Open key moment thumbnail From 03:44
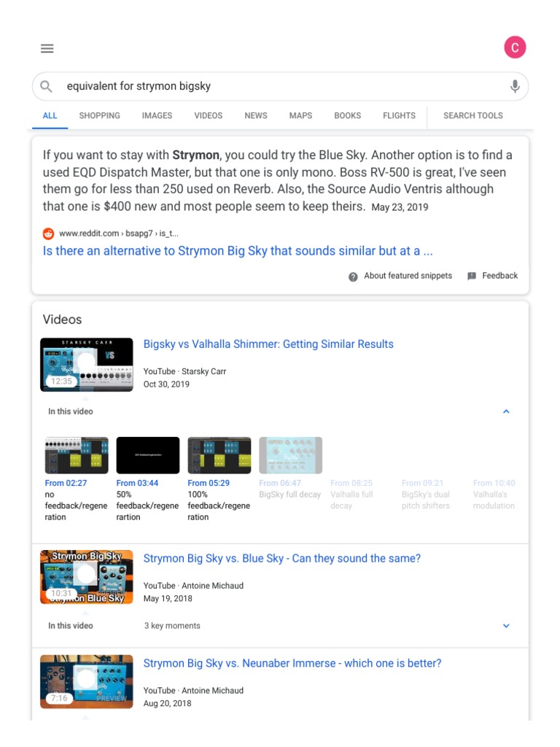The width and height of the screenshot is (560, 747). pyautogui.click(x=148, y=455)
